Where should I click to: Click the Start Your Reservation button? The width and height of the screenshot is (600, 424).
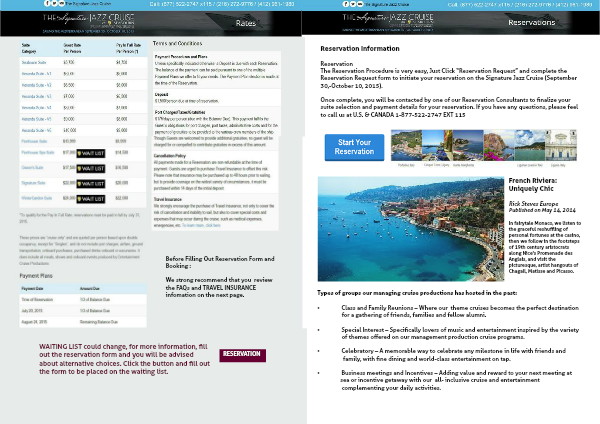(354, 147)
